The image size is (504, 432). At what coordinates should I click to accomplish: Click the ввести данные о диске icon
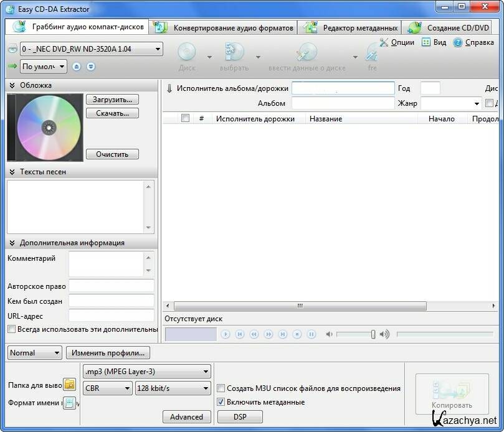[x=307, y=53]
